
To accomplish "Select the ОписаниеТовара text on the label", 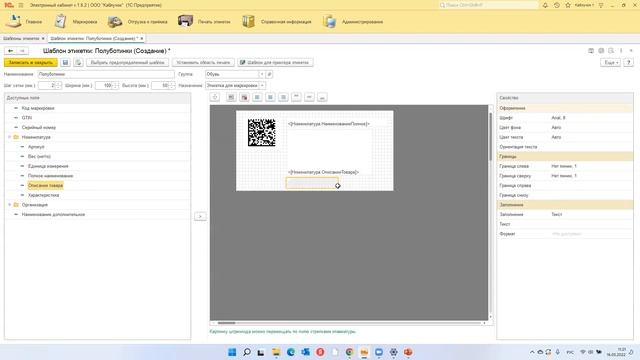I will 323,172.
